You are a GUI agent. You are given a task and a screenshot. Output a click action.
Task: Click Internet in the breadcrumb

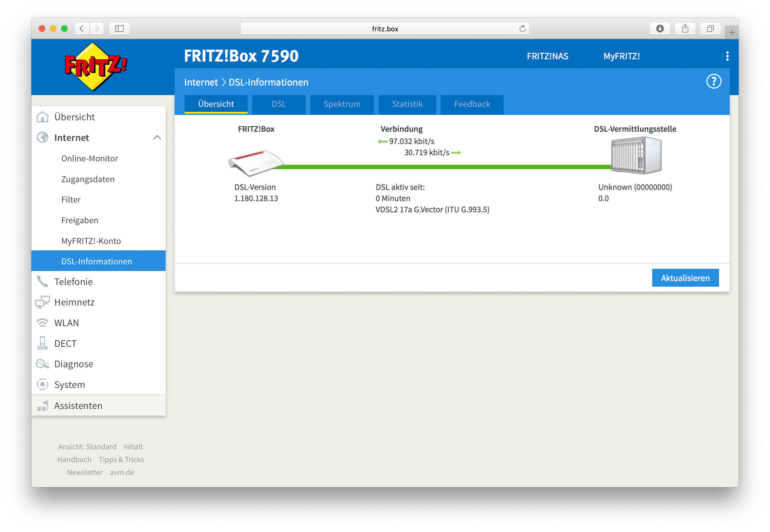click(201, 82)
